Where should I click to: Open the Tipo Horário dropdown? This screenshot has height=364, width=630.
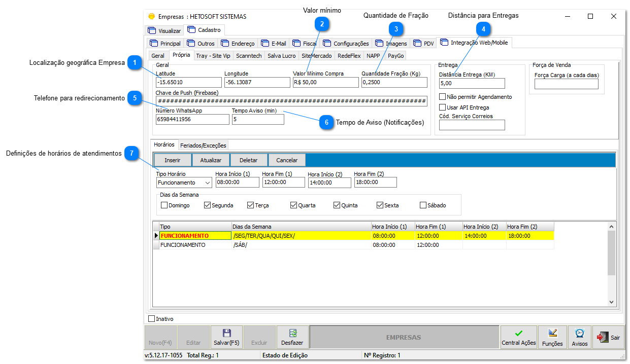pyautogui.click(x=206, y=182)
